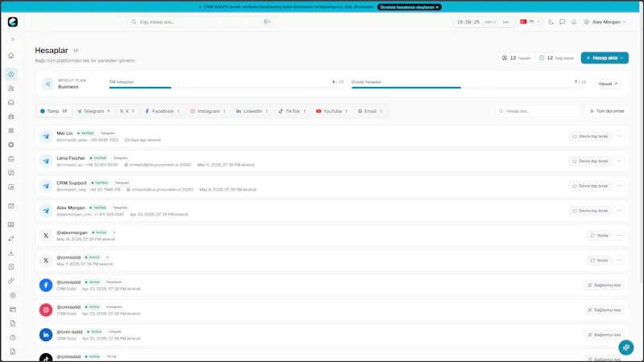Select the LinkedIn filter tab
Image resolution: width=644 pixels, height=362 pixels.
pos(252,111)
